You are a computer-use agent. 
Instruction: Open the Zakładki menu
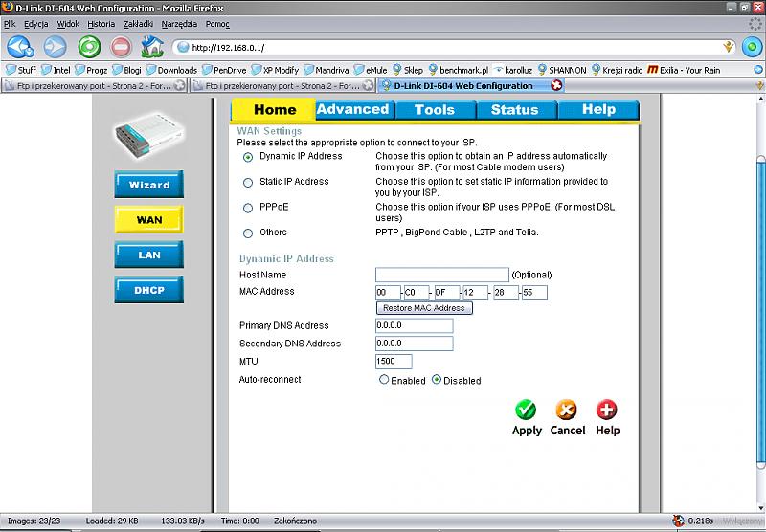click(138, 23)
